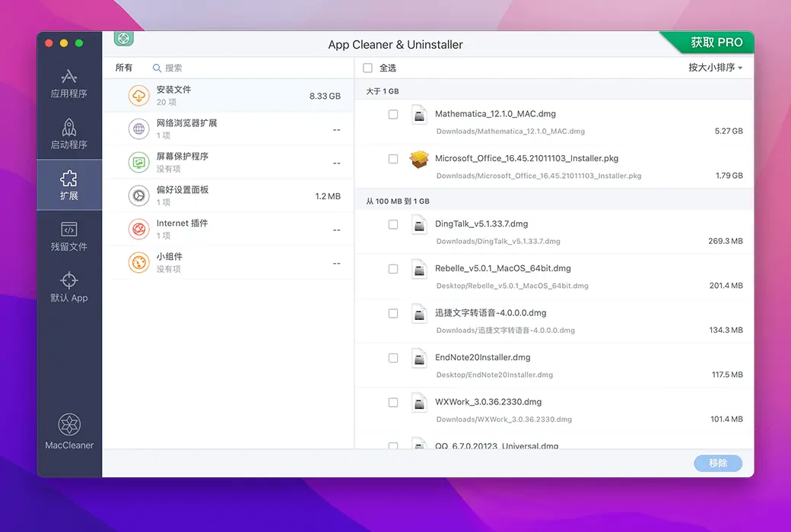This screenshot has width=791, height=532.
Task: Click the 网络浏览器扩展 globe icon
Action: pyautogui.click(x=138, y=129)
